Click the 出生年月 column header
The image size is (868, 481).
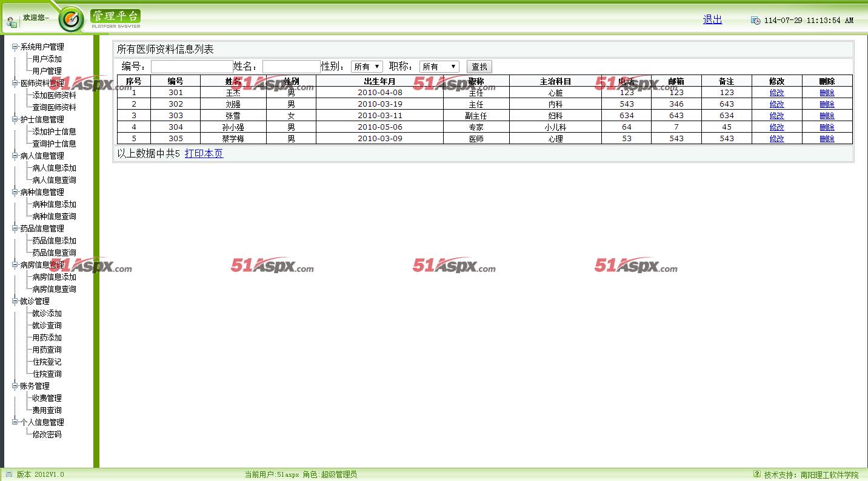379,81
